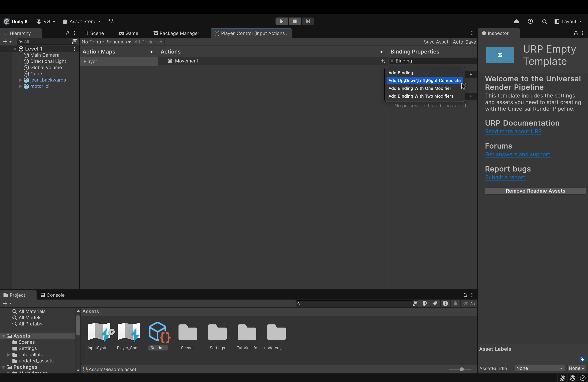Image resolution: width=588 pixels, height=382 pixels.
Task: Click the global Search magnifier icon
Action: point(544,22)
